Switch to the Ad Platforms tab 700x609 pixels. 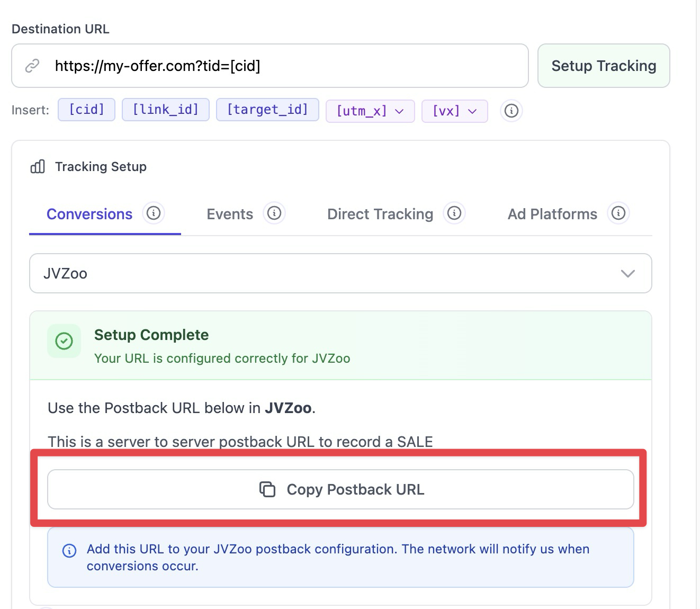552,214
